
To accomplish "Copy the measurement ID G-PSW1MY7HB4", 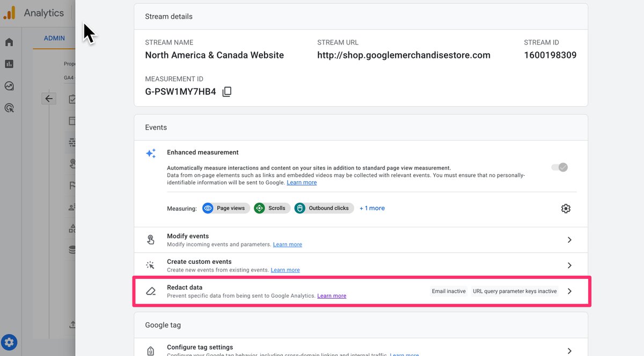I will (227, 92).
